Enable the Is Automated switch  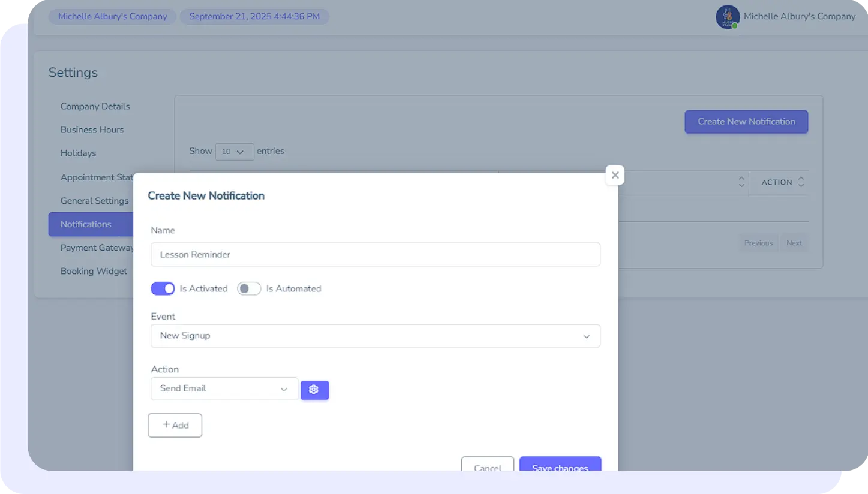point(249,289)
